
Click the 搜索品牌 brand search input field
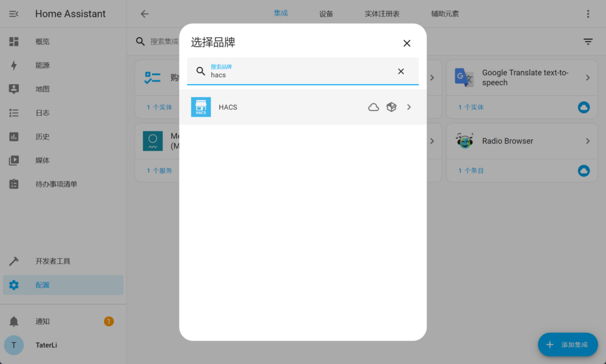(x=302, y=71)
